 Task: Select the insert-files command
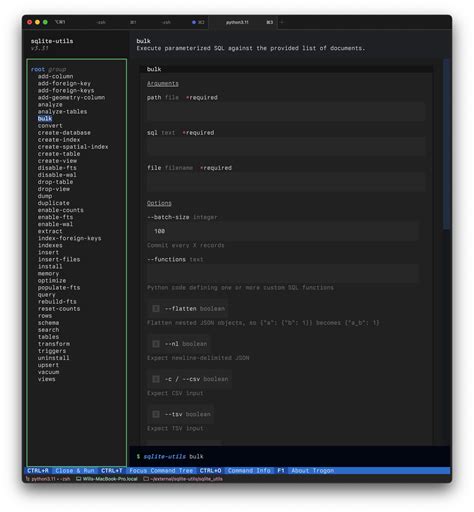(x=59, y=259)
